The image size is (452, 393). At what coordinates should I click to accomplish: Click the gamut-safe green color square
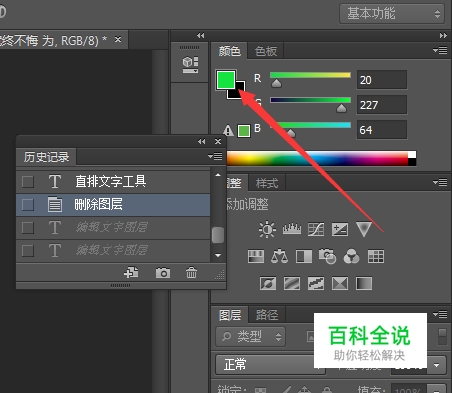pos(244,131)
